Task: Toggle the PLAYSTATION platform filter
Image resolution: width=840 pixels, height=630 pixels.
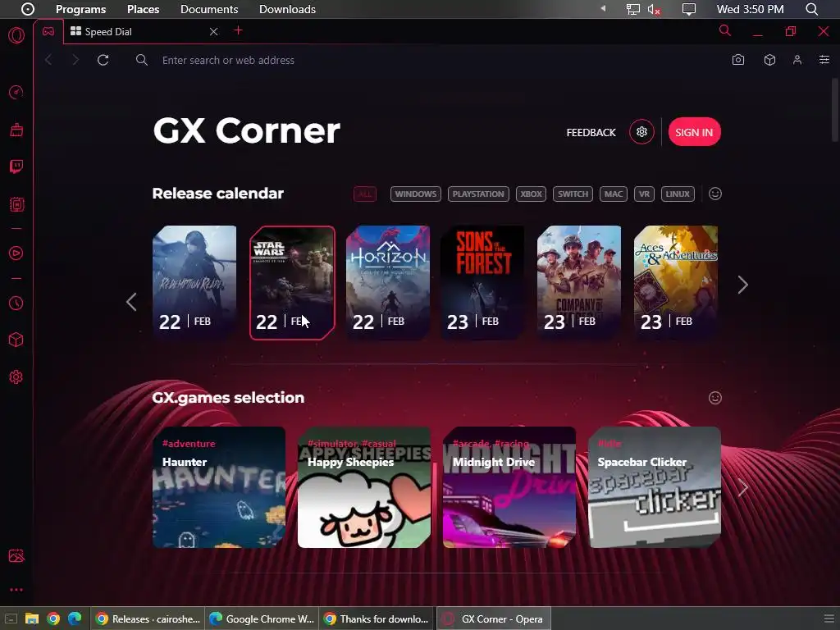Action: coord(478,194)
